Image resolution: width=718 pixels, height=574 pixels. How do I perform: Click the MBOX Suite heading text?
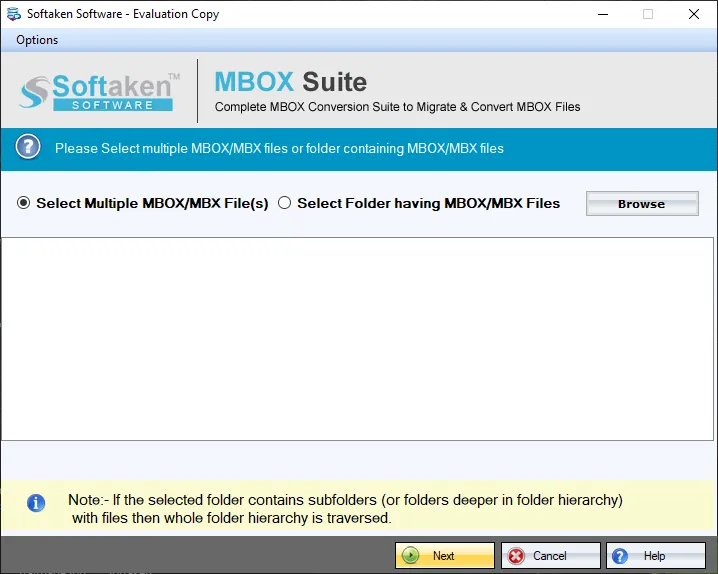(291, 82)
